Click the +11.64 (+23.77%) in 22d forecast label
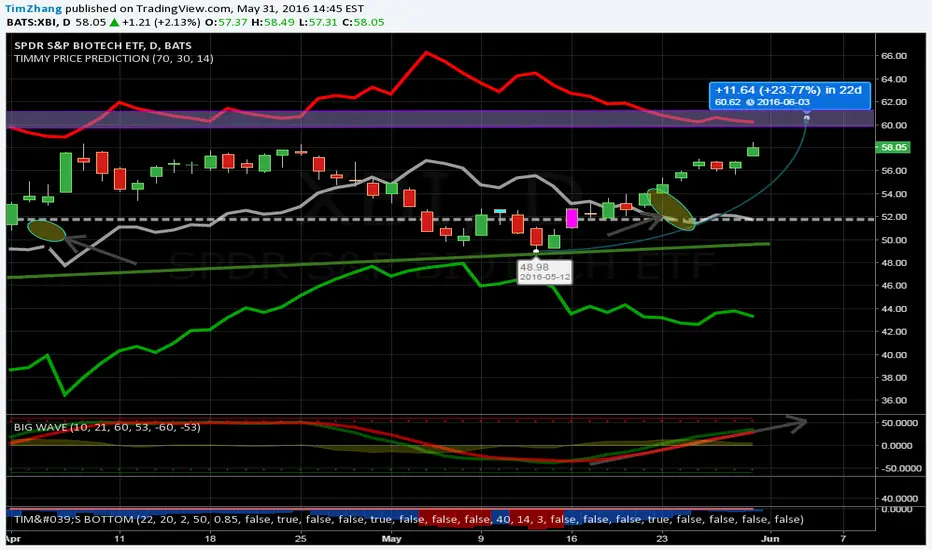Screen dimensions: 932x550 [789, 95]
